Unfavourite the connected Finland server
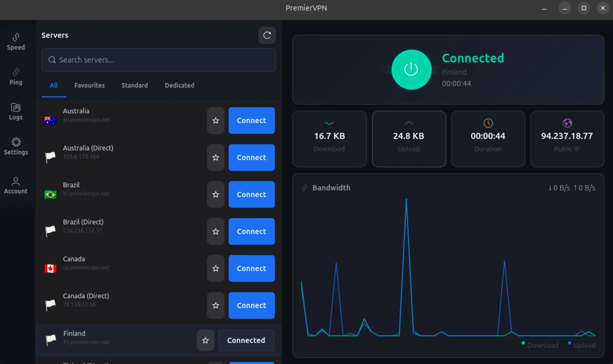Viewport: 613px width, 364px height. pyautogui.click(x=205, y=340)
